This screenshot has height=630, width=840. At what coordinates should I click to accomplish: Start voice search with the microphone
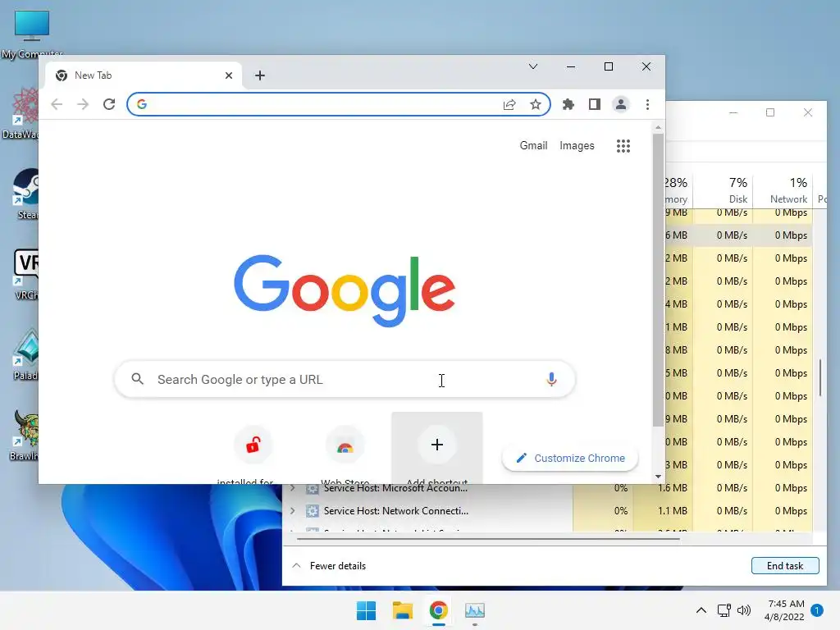(551, 379)
